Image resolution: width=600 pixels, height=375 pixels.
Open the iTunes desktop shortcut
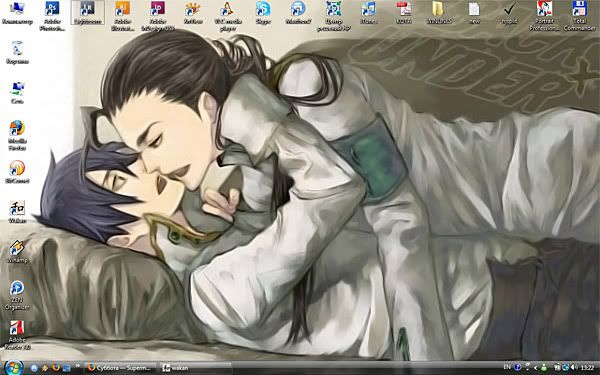(368, 13)
